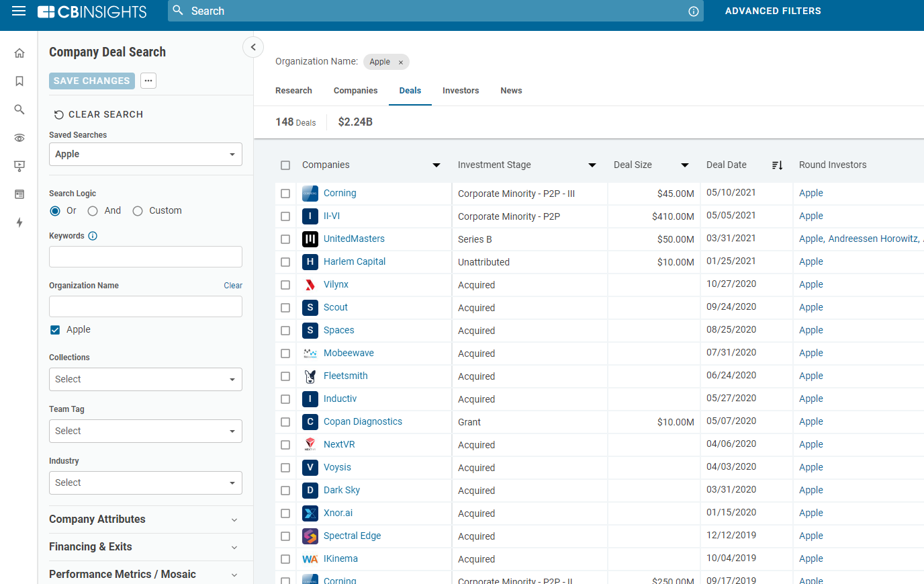Viewport: 924px width, 584px height.
Task: Click the Save Changes button
Action: (92, 81)
